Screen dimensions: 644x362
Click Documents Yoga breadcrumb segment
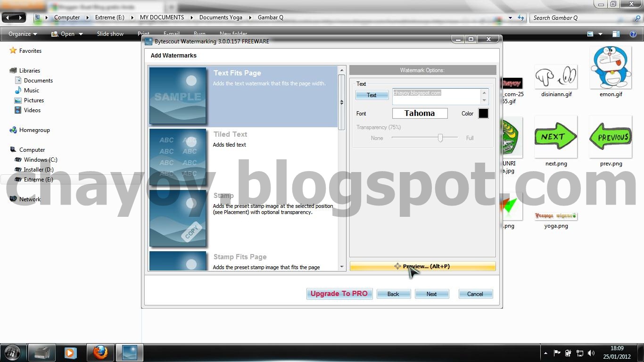221,17
